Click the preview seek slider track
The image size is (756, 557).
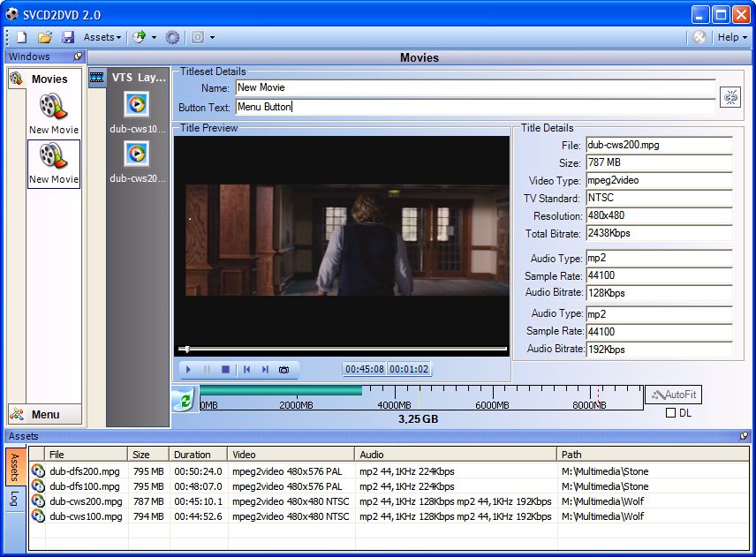pos(342,349)
